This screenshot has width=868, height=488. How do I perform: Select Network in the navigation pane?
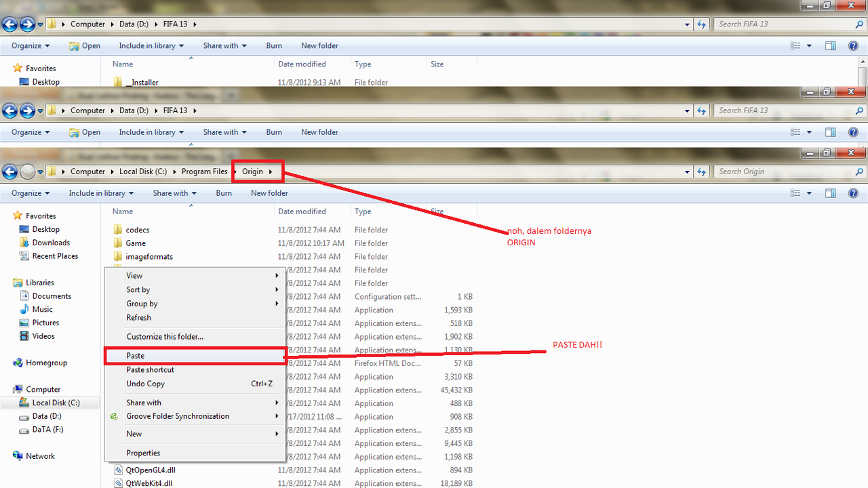(40, 456)
